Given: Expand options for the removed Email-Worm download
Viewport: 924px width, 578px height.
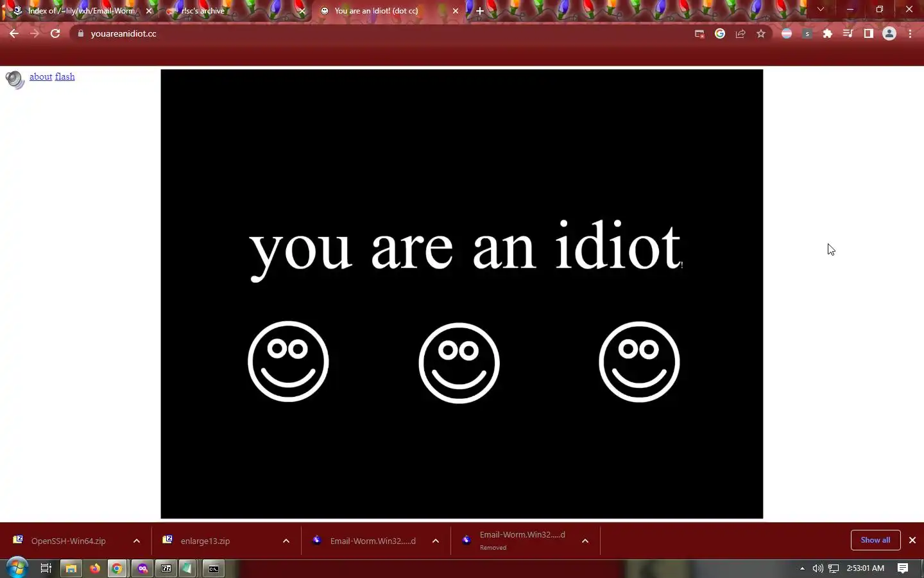Looking at the screenshot, I should tap(585, 541).
